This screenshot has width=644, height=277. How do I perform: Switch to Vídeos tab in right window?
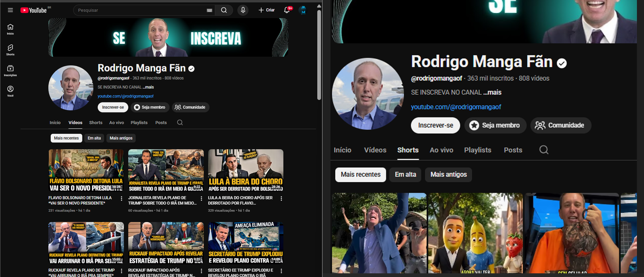375,150
